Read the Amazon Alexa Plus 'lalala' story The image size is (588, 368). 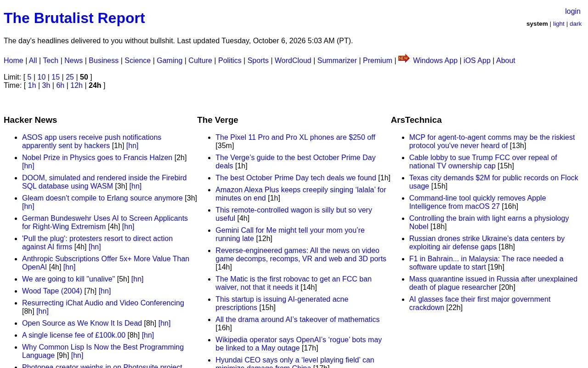click(x=301, y=194)
